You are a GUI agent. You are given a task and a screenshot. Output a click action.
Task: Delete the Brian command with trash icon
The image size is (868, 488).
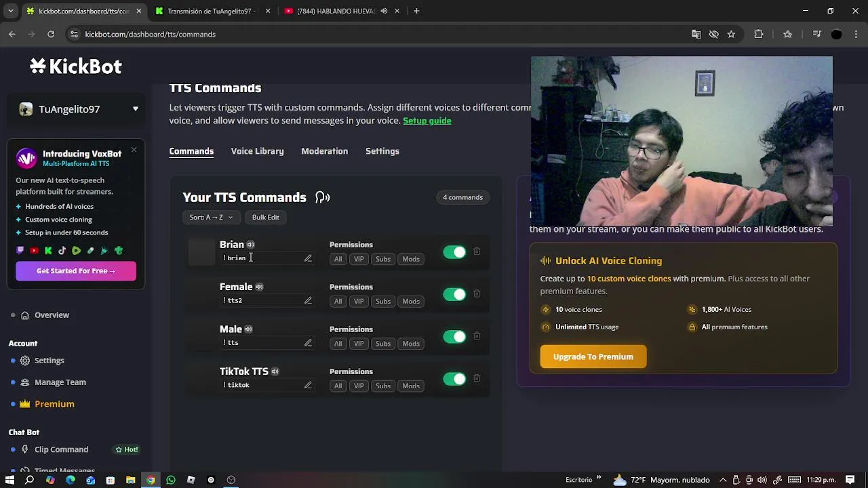point(477,251)
